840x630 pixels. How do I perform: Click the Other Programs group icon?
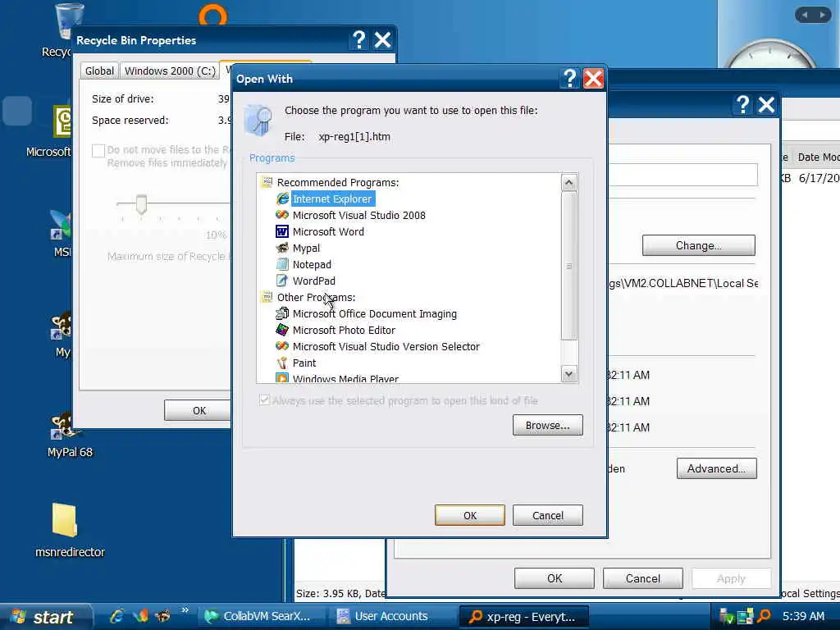(x=267, y=297)
